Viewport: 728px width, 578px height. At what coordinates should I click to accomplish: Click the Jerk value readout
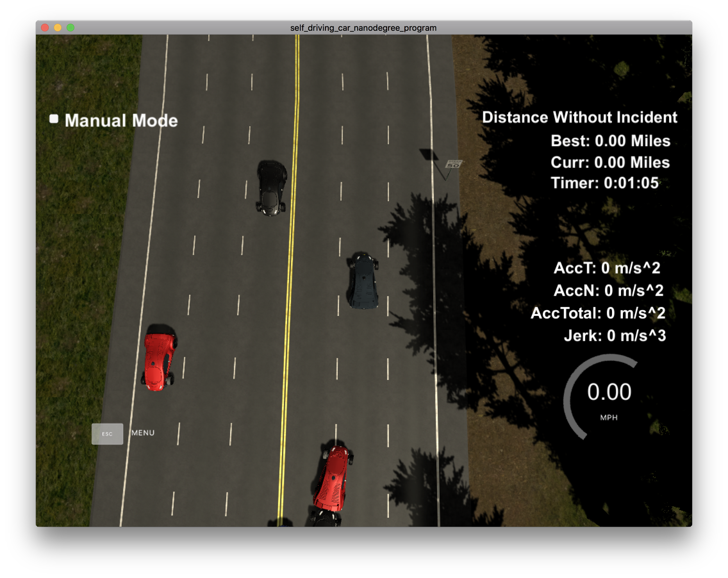(615, 335)
